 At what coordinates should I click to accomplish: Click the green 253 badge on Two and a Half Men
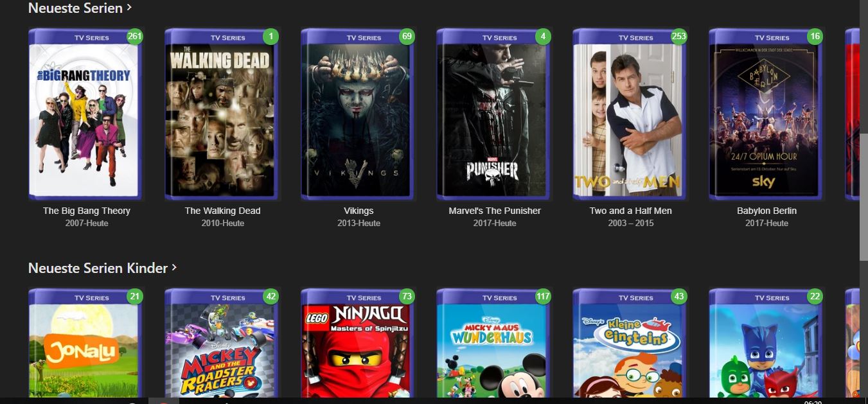[679, 36]
